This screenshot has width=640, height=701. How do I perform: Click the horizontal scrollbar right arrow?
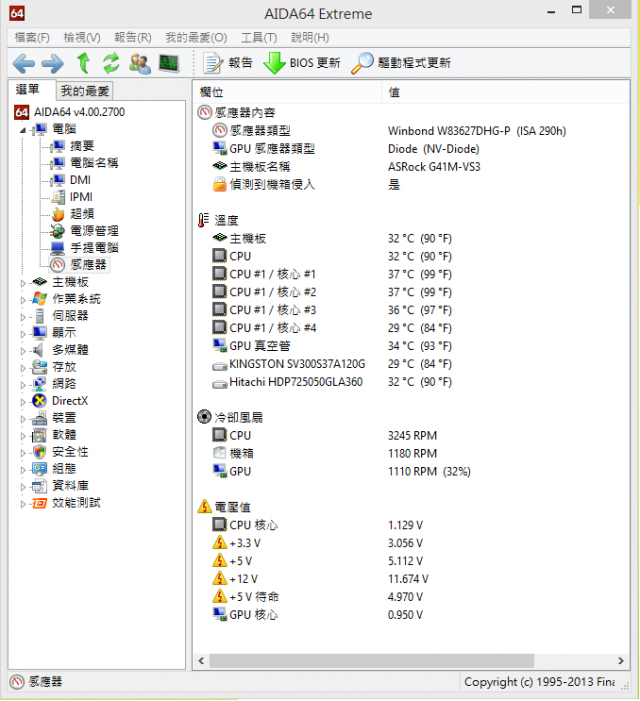pos(621,661)
